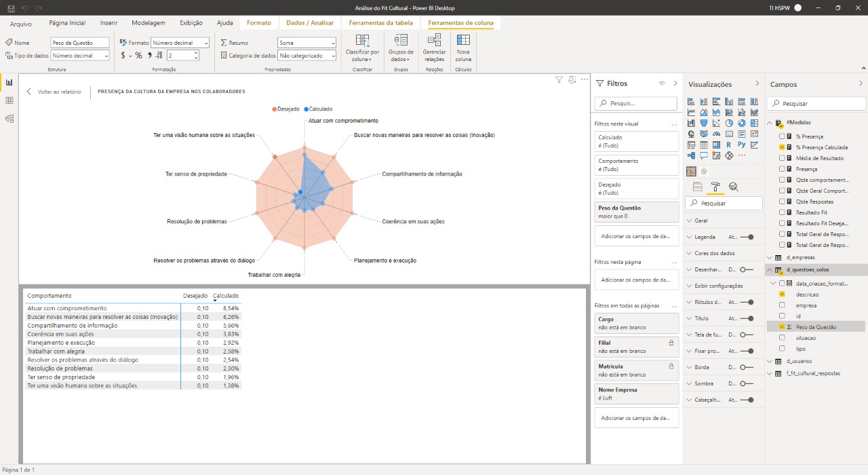Viewport: 868px width, 475px height.
Task: Pick the line chart visualization icon
Action: pos(691,113)
